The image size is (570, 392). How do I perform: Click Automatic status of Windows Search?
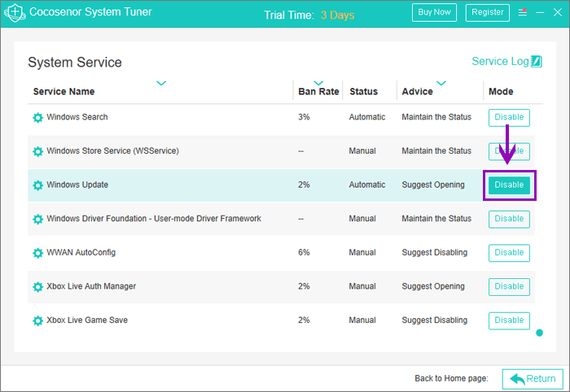pos(367,117)
